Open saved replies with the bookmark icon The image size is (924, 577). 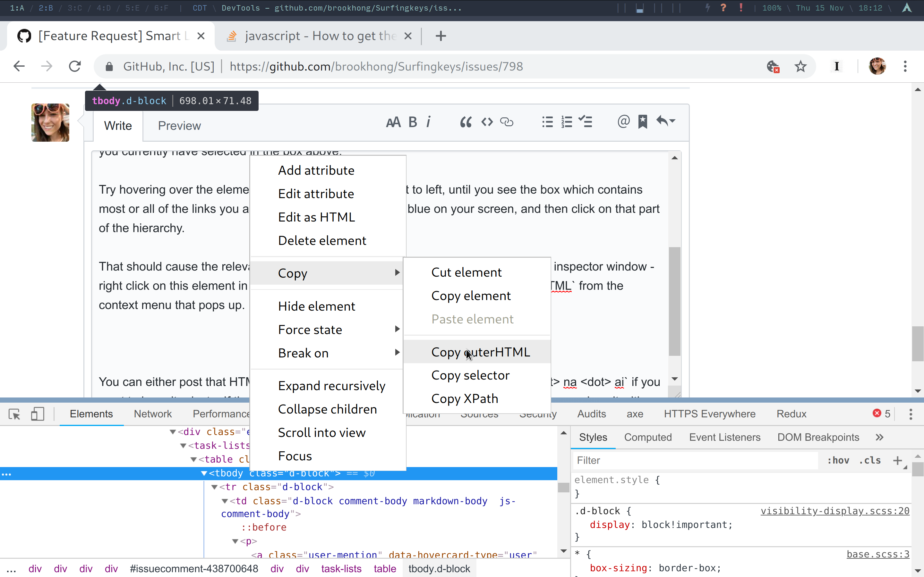[643, 121]
